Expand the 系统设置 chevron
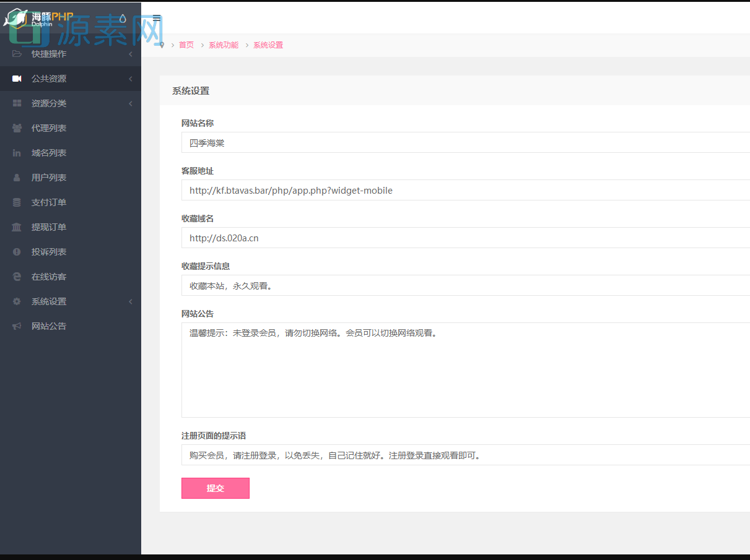This screenshot has width=750, height=560. point(130,301)
